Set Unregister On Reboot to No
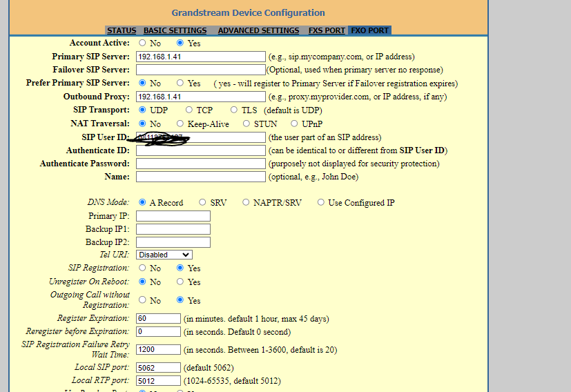Viewport: 571px width, 392px height. [142, 282]
